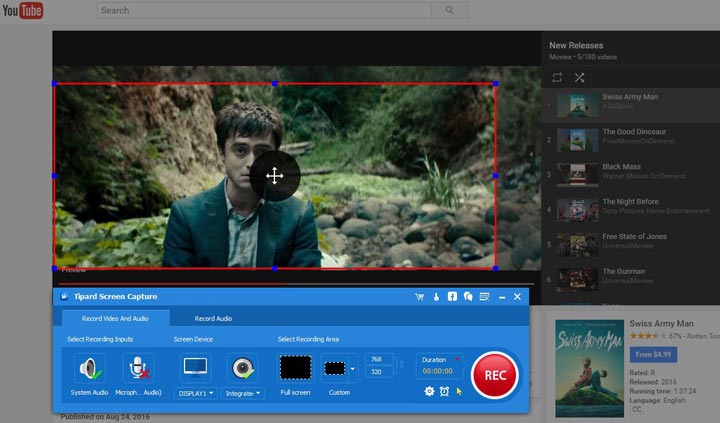Open the alarm clock schedule icon
Viewport: 720px width, 423px height.
(x=444, y=391)
